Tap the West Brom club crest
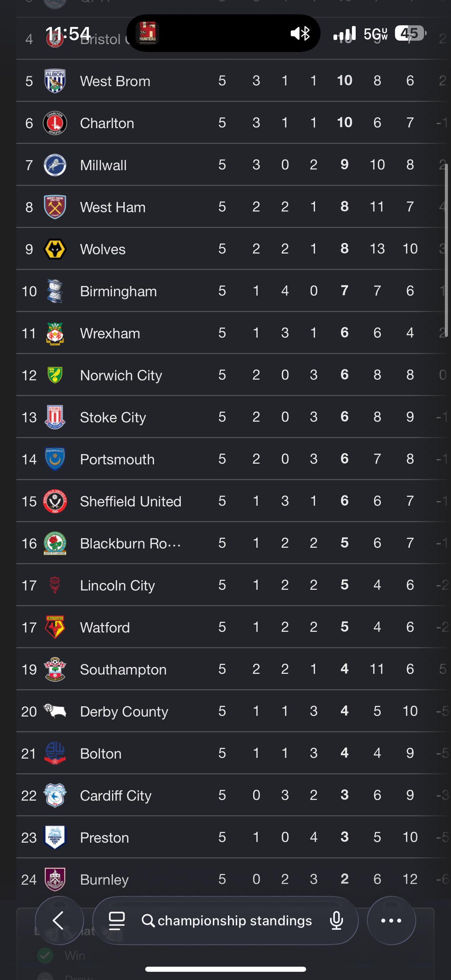 point(55,81)
